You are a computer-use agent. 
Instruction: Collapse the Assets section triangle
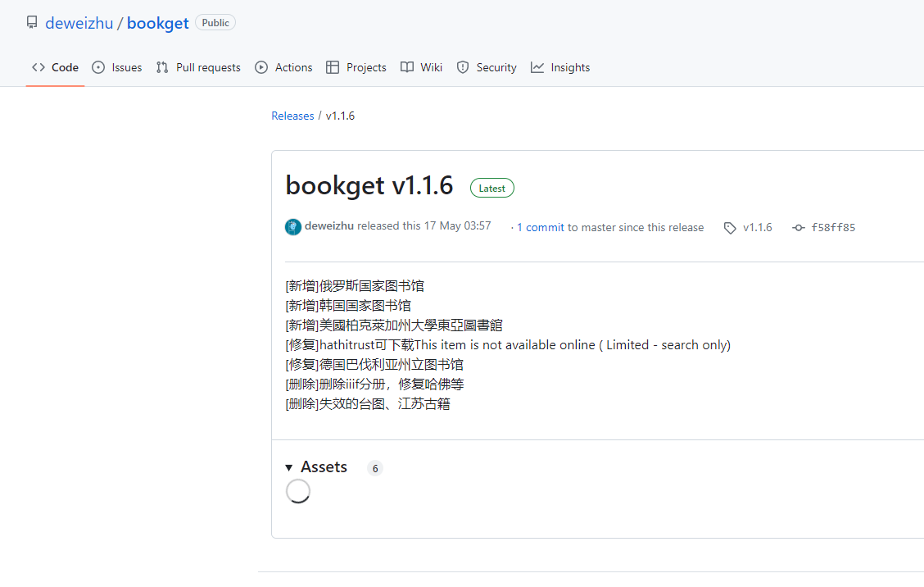click(289, 467)
